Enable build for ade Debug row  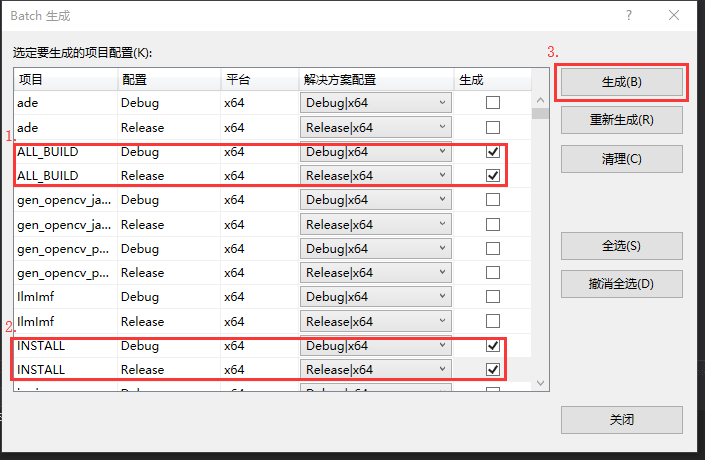coord(492,103)
